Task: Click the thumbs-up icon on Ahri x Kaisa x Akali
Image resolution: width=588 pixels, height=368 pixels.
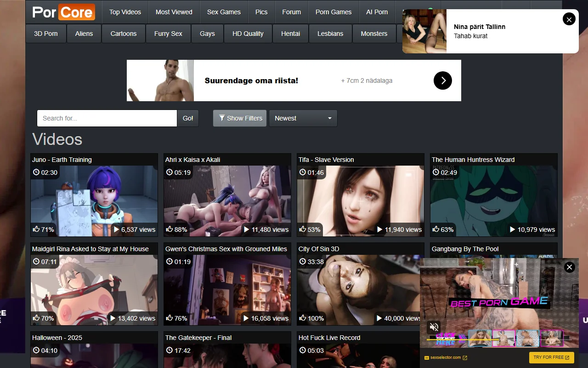Action: tap(170, 229)
